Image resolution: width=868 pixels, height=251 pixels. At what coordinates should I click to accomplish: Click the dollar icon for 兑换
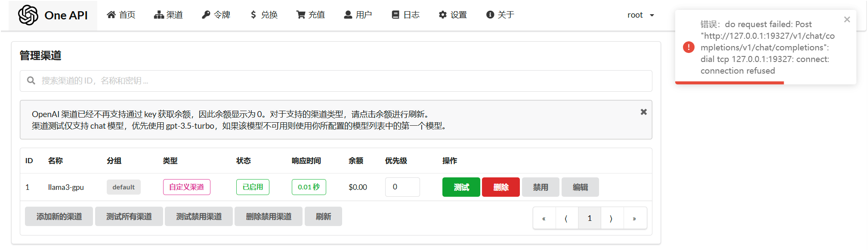(253, 15)
